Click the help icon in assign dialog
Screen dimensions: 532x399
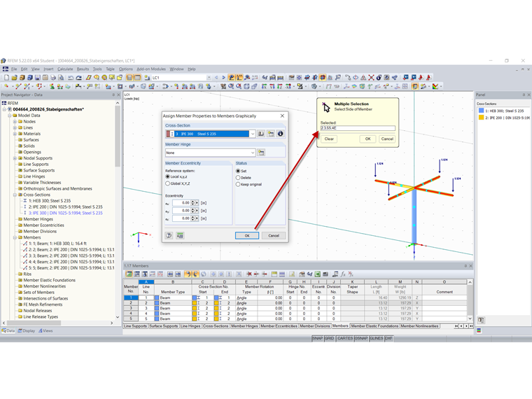click(x=169, y=235)
